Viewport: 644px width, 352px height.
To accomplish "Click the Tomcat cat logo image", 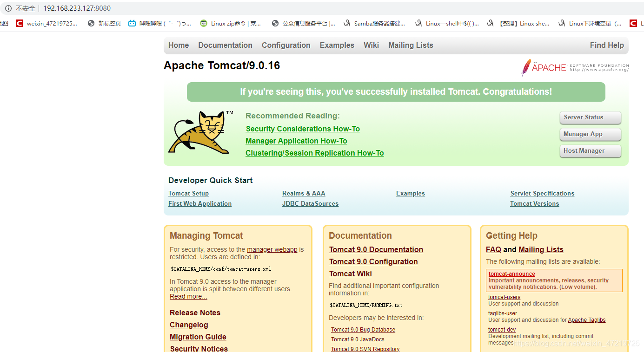I will click(200, 132).
